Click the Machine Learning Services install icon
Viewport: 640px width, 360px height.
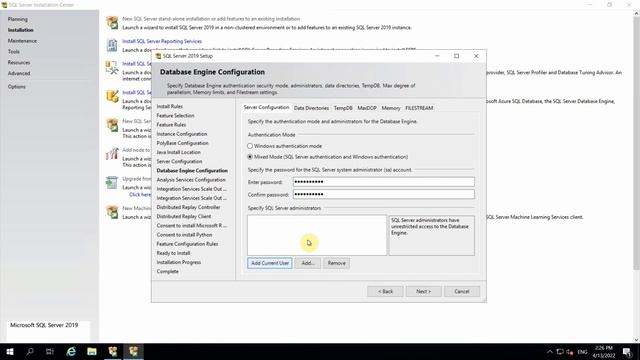tap(112, 212)
